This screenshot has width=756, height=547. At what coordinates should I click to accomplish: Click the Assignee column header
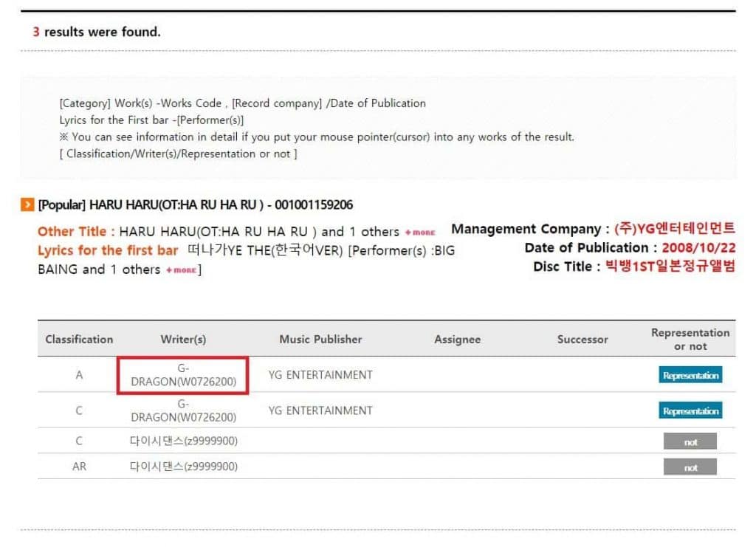click(457, 340)
